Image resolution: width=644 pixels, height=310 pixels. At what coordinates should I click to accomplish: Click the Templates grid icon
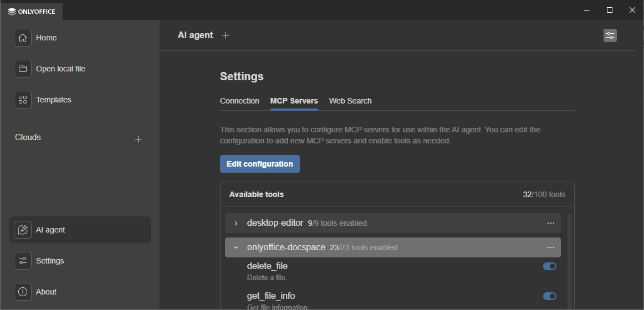(x=23, y=100)
